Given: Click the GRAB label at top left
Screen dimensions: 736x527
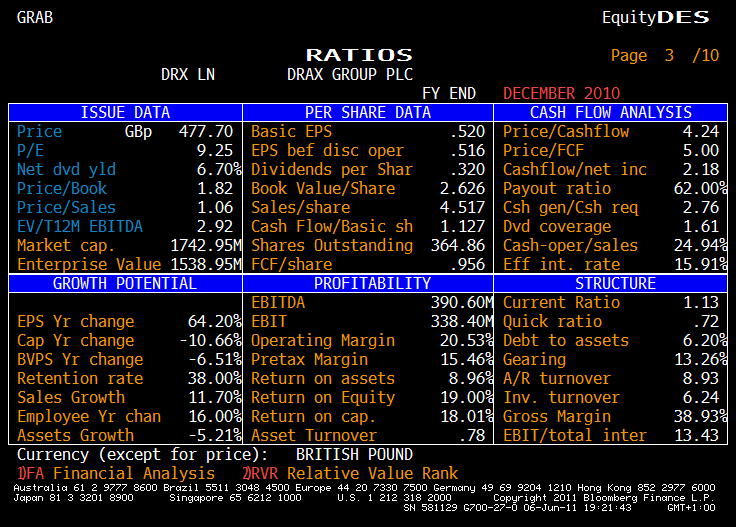Looking at the screenshot, I should click(x=35, y=17).
